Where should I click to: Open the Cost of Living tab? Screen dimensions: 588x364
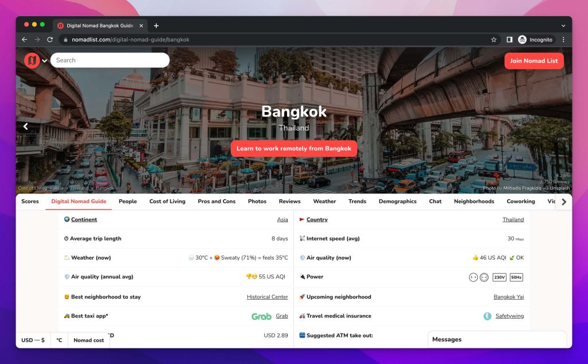167,202
